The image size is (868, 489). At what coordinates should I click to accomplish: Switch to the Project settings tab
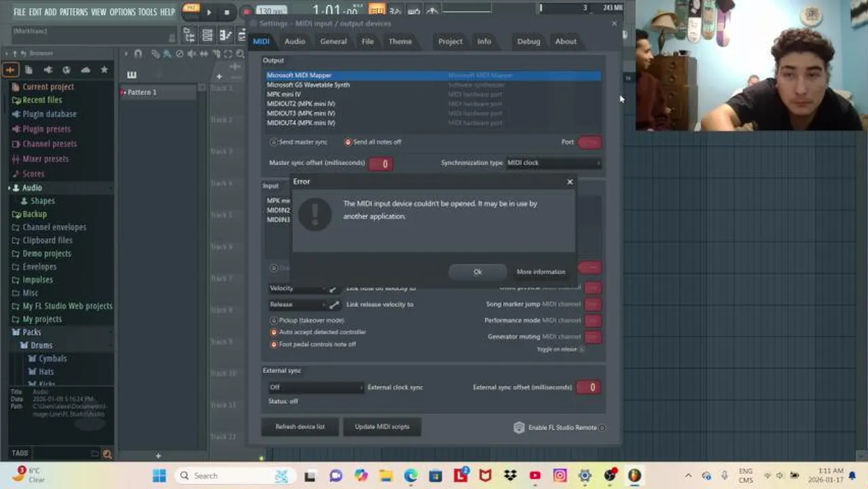(x=450, y=41)
